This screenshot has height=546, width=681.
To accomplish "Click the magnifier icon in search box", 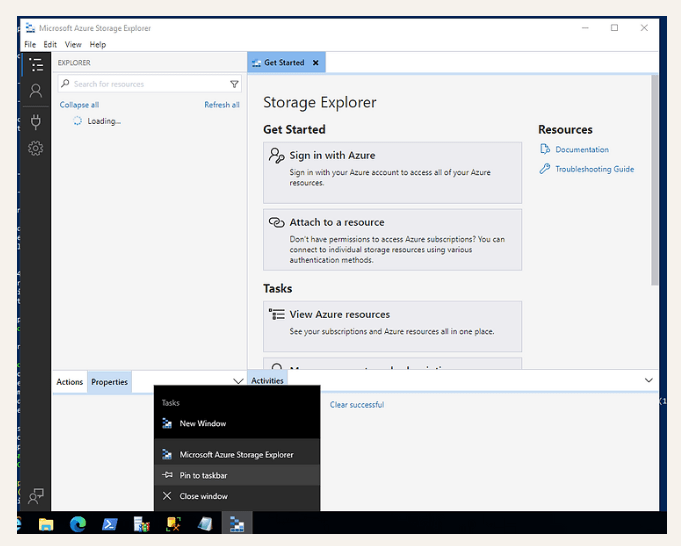I will click(x=65, y=83).
